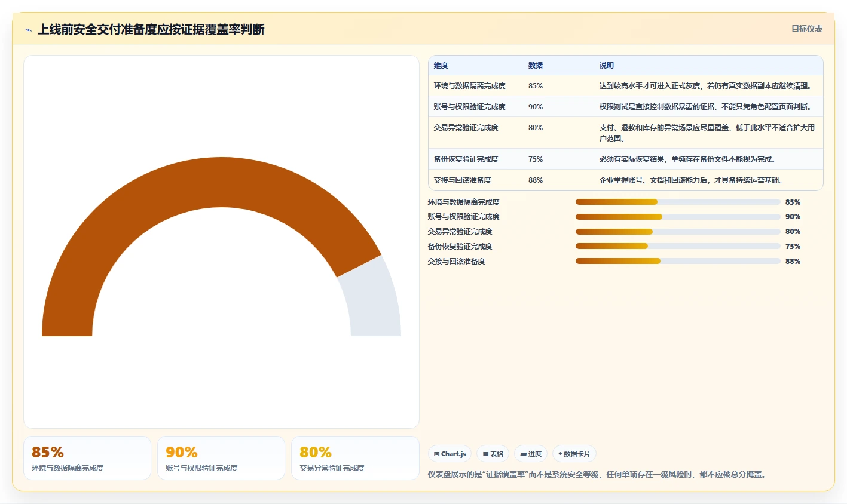Screen dimensions: 847x504
Task: Click the 说明 column header
Action: (607, 66)
